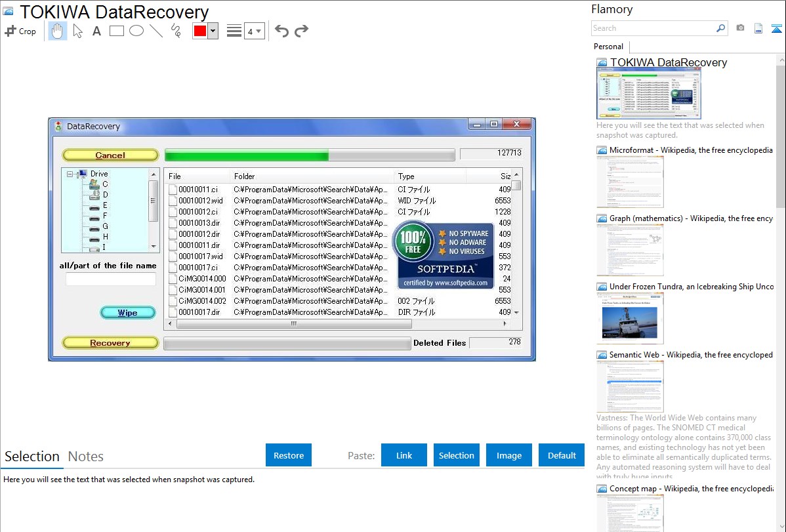Open the Under Frozen Tundra snapshot thumbnail
Viewport: 786px width, 532px height.
click(630, 318)
